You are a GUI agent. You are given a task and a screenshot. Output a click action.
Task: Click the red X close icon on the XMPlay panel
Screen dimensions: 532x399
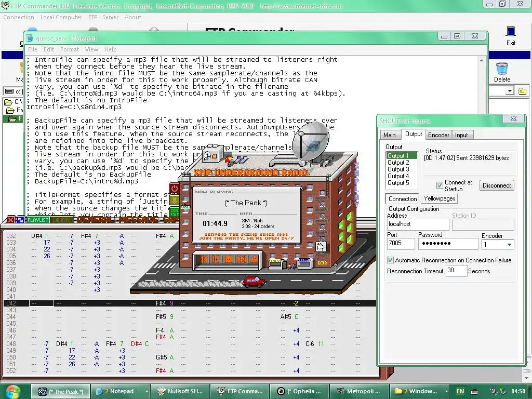point(11,220)
